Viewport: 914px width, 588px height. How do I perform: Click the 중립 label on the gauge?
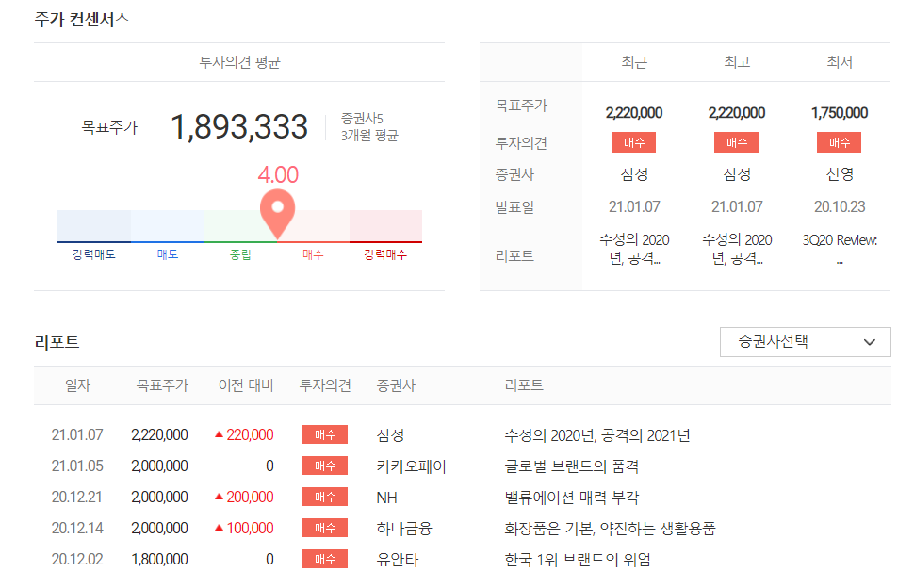click(x=240, y=254)
